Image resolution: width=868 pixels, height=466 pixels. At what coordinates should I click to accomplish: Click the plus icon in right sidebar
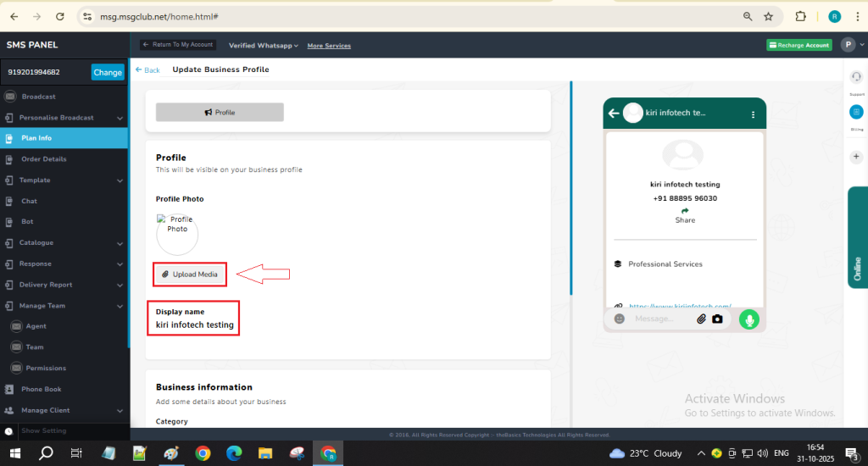(856, 157)
